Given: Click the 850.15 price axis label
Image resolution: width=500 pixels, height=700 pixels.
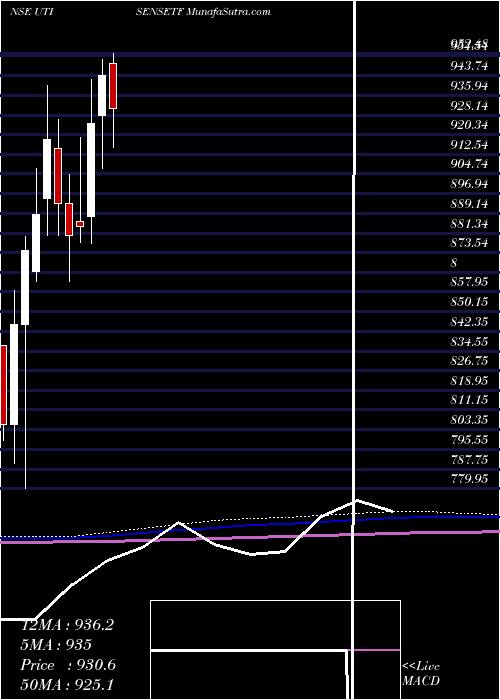Looking at the screenshot, I should (469, 302).
